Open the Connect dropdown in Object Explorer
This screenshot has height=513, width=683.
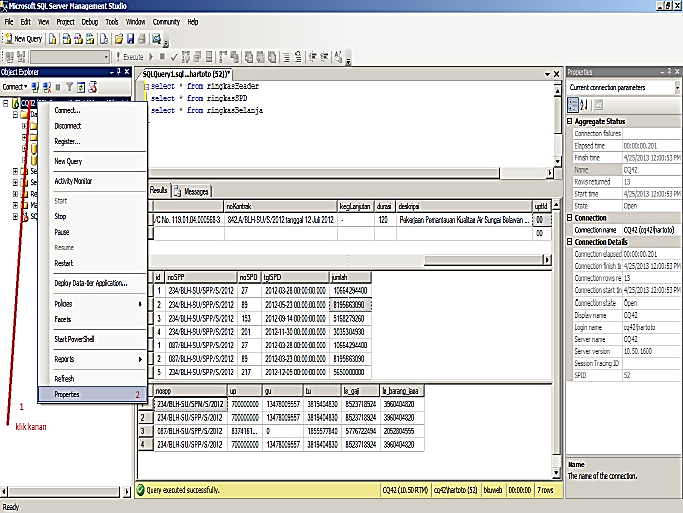coord(15,87)
